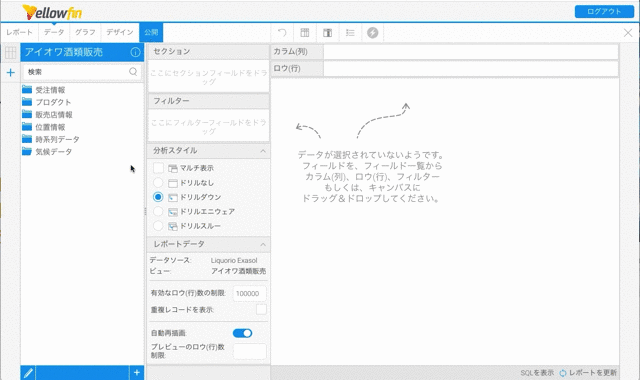Check the 重複レコードを表示 checkbox

point(261,309)
